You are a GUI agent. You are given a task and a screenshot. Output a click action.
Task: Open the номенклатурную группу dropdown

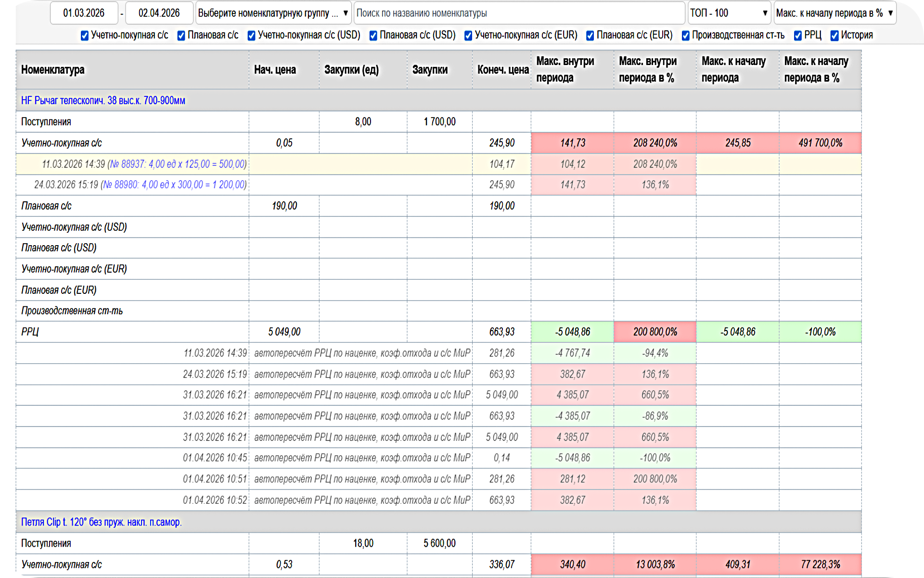pos(273,13)
